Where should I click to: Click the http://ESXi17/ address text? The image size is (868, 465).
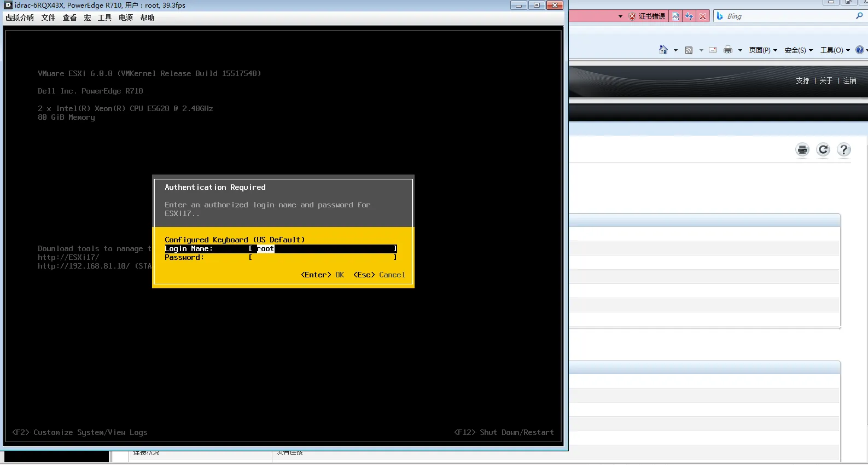pos(68,257)
